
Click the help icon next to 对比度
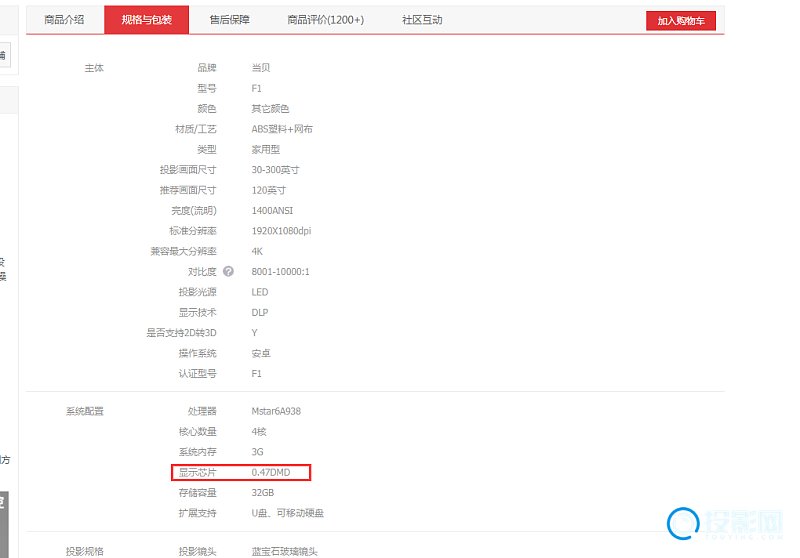click(229, 271)
